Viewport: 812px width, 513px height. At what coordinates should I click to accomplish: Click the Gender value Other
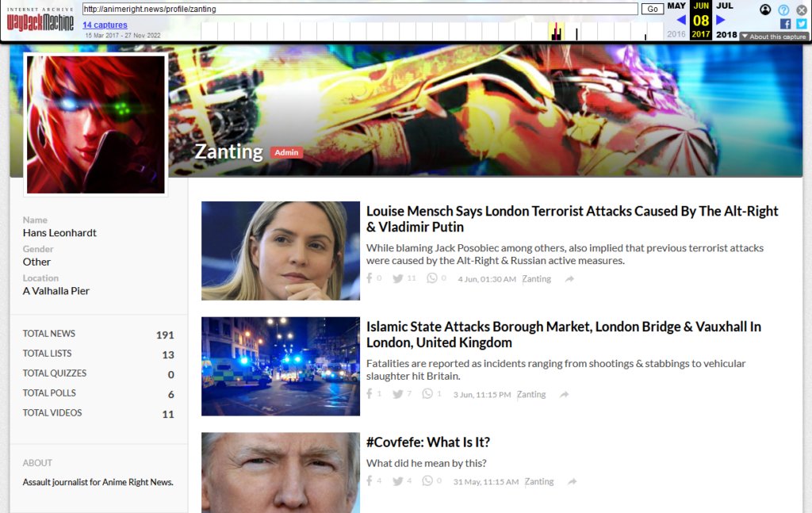click(x=36, y=262)
